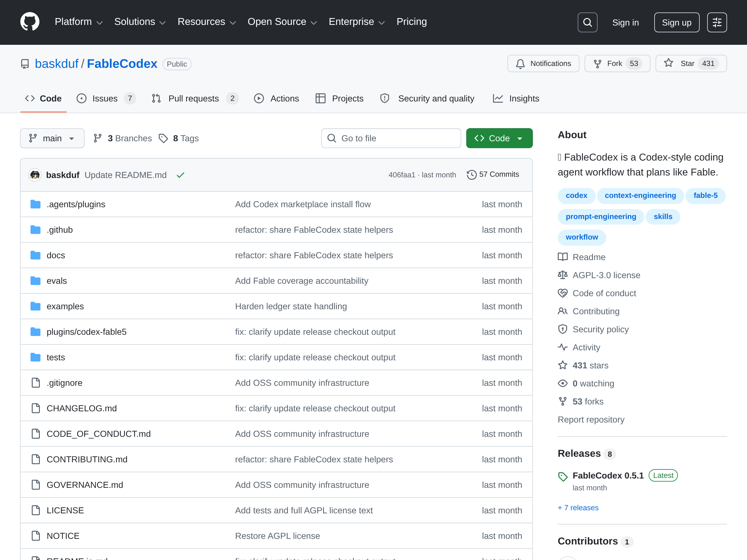This screenshot has height=560, width=747.
Task: Select the context-engineering topic tag
Action: tap(640, 195)
